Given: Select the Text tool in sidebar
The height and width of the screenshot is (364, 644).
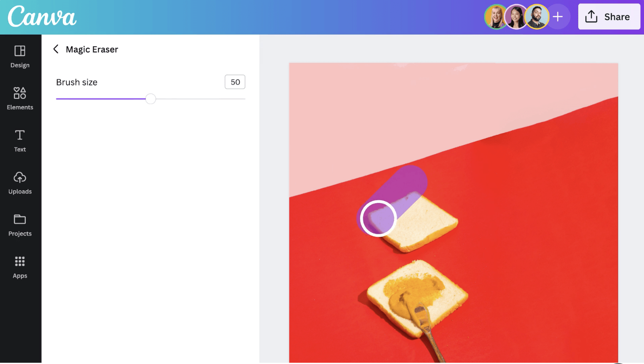Looking at the screenshot, I should (20, 141).
